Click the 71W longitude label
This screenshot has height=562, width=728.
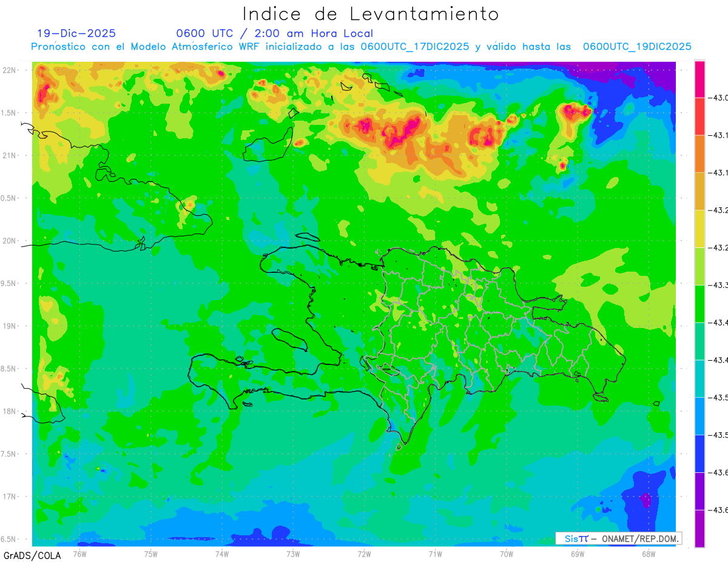click(435, 554)
